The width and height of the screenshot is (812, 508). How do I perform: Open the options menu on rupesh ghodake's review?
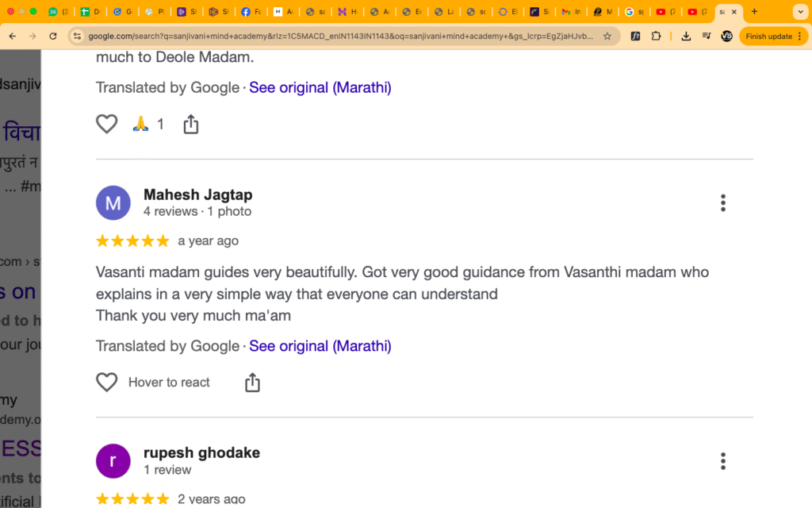coord(722,460)
